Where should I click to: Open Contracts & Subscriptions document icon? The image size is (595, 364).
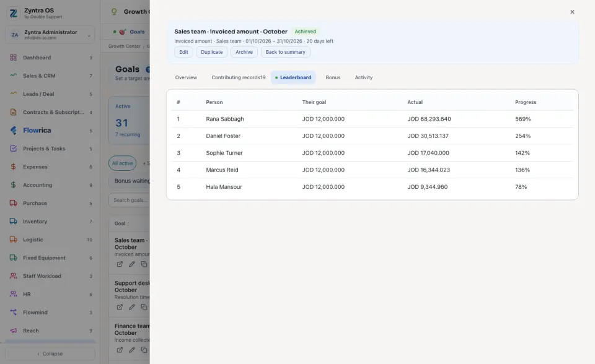13,112
